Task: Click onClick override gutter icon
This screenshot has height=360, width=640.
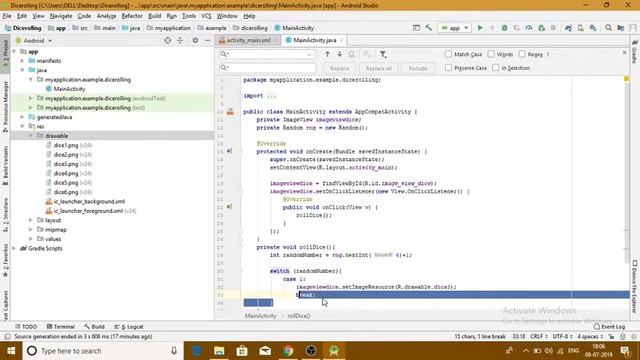Action: (229, 207)
